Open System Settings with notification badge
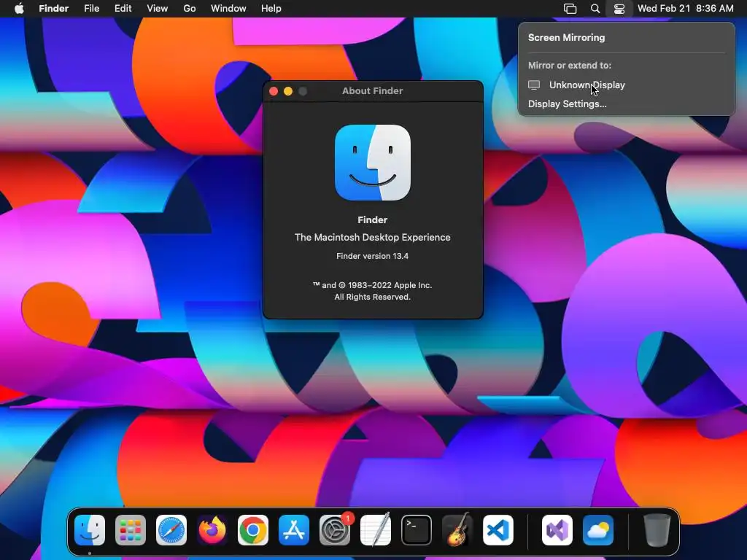 [335, 530]
